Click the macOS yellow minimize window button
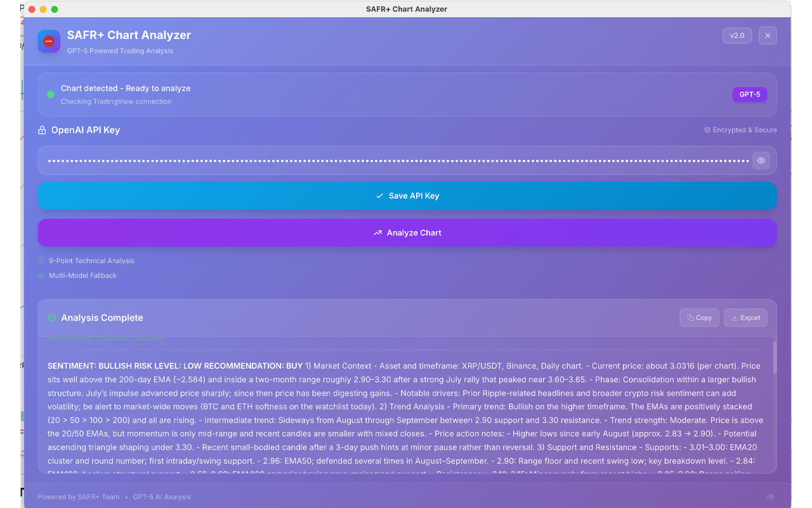 43,9
